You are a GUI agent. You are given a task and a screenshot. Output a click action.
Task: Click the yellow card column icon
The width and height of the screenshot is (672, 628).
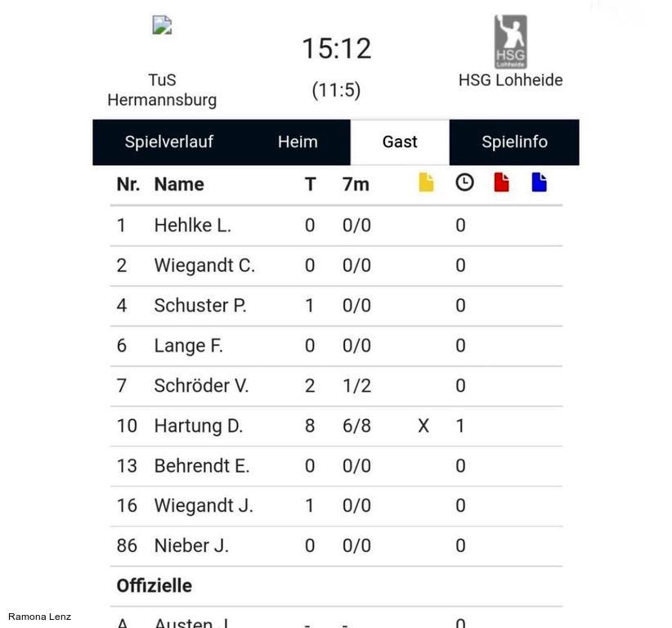point(426,182)
